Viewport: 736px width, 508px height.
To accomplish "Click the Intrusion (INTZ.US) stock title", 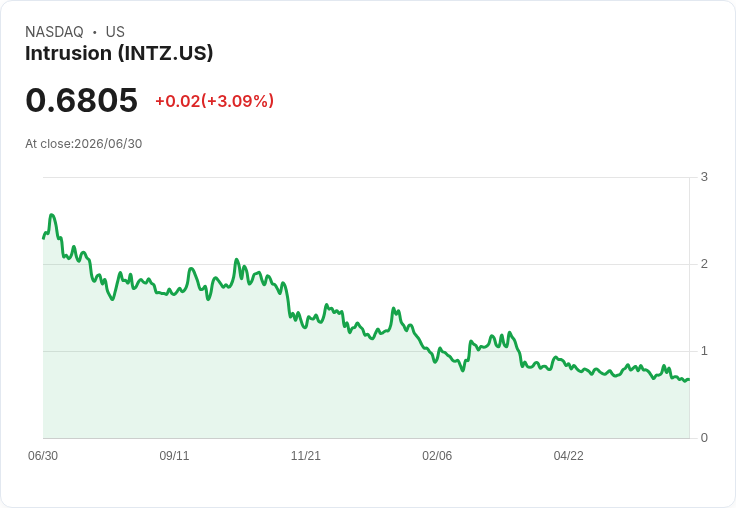I will pos(119,54).
